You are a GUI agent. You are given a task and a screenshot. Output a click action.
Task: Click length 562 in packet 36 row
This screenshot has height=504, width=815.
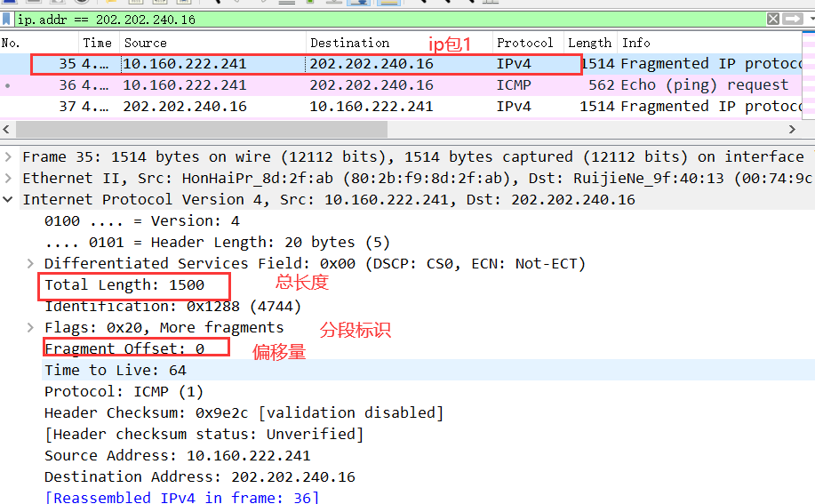click(602, 85)
